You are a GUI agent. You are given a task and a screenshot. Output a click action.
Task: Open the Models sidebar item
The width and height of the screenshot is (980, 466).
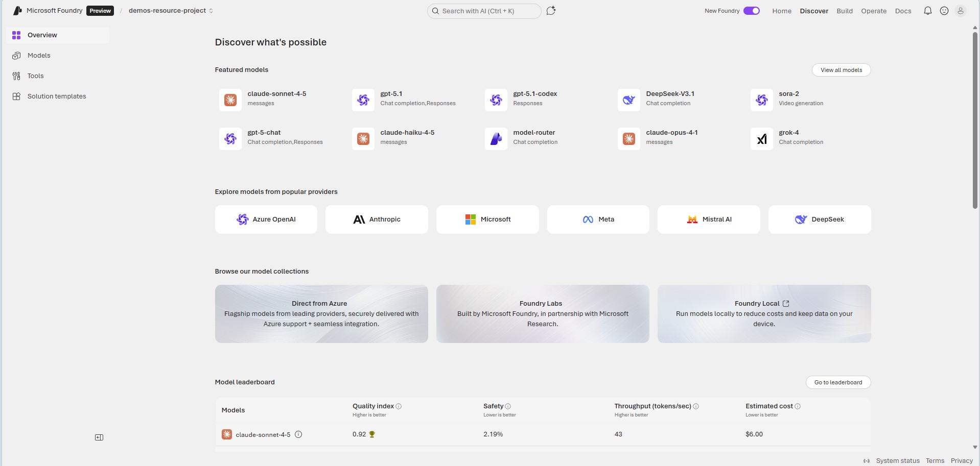(x=39, y=56)
